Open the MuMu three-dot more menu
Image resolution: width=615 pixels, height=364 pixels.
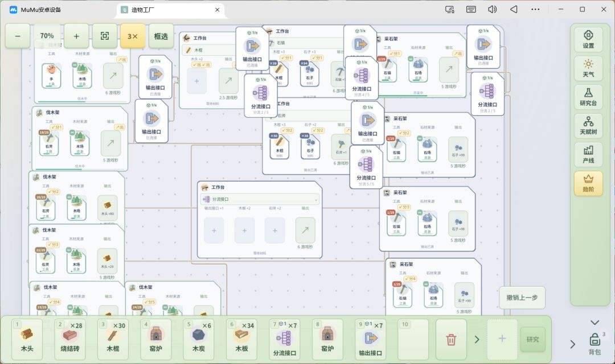click(535, 10)
